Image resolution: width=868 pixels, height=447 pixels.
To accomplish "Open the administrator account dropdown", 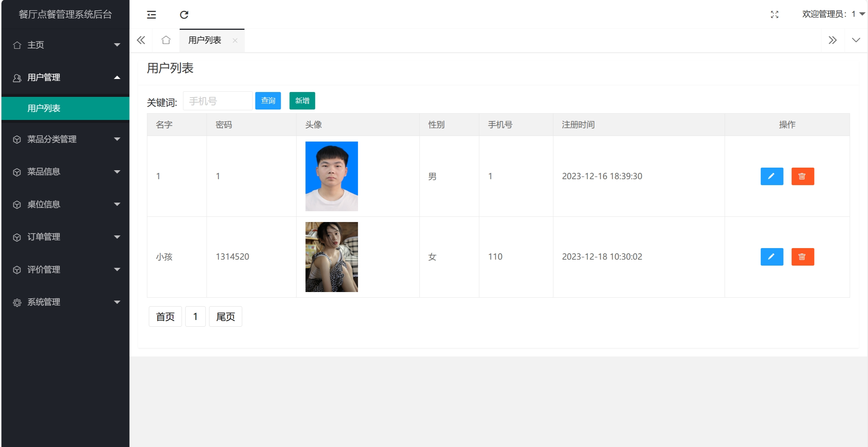I will tap(833, 14).
